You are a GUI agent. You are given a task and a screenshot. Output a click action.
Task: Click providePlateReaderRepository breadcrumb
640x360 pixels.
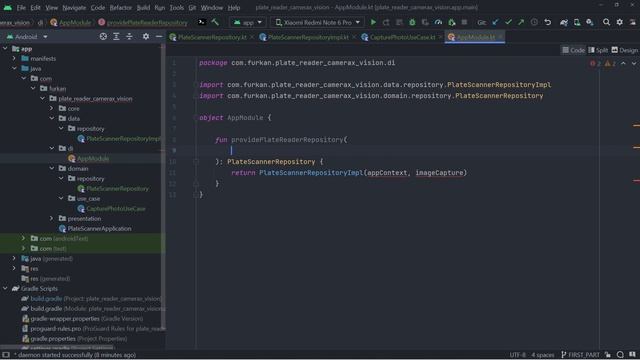click(143, 22)
